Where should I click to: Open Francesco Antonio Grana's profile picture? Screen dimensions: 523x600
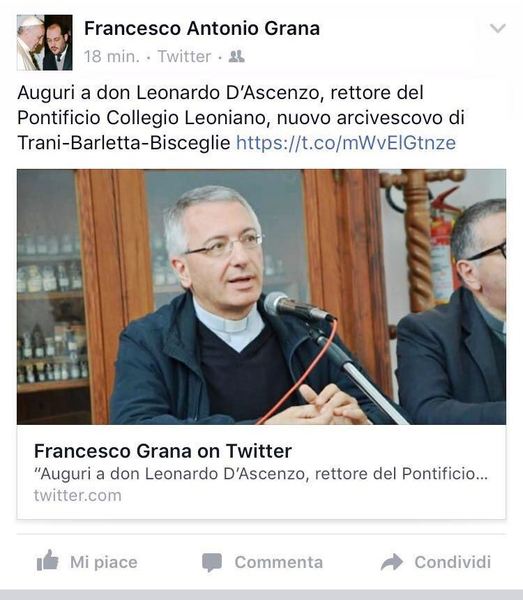[45, 42]
